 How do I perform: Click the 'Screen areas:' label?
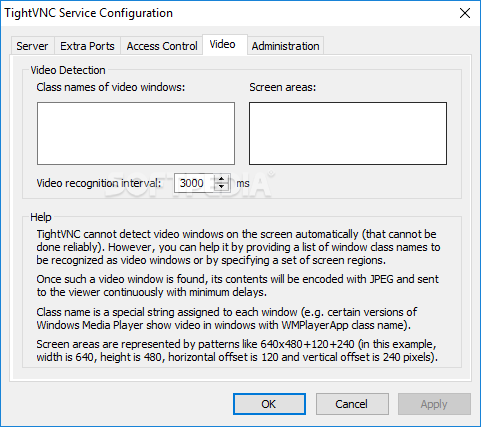[282, 87]
